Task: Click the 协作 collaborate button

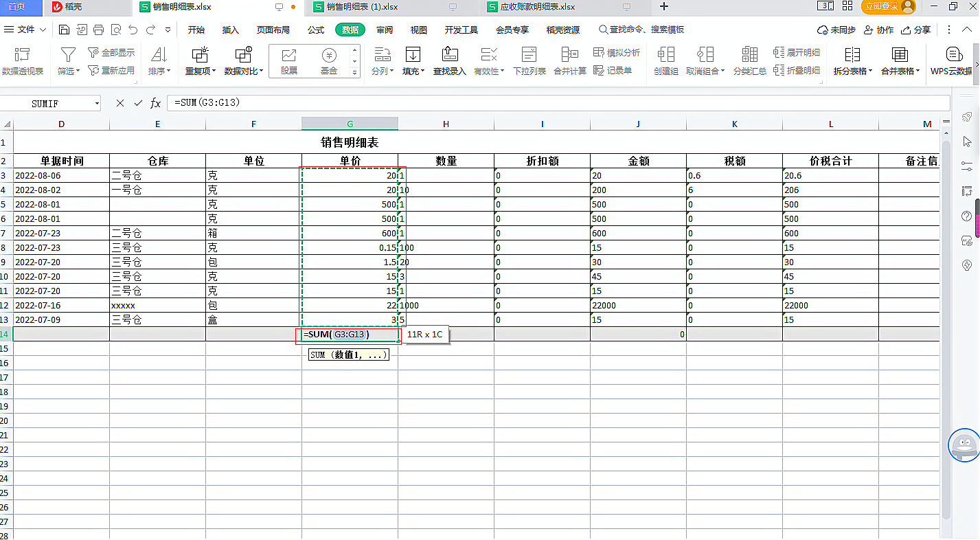Action: tap(879, 30)
